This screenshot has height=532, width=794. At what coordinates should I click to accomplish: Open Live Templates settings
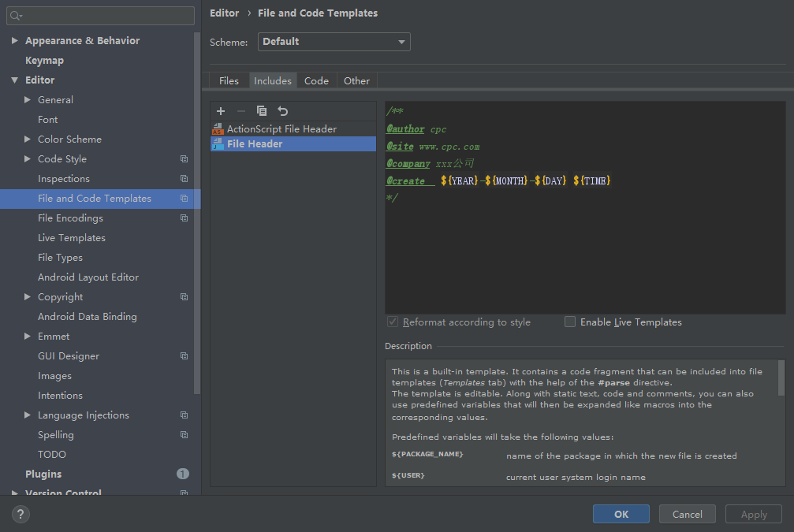click(x=72, y=238)
